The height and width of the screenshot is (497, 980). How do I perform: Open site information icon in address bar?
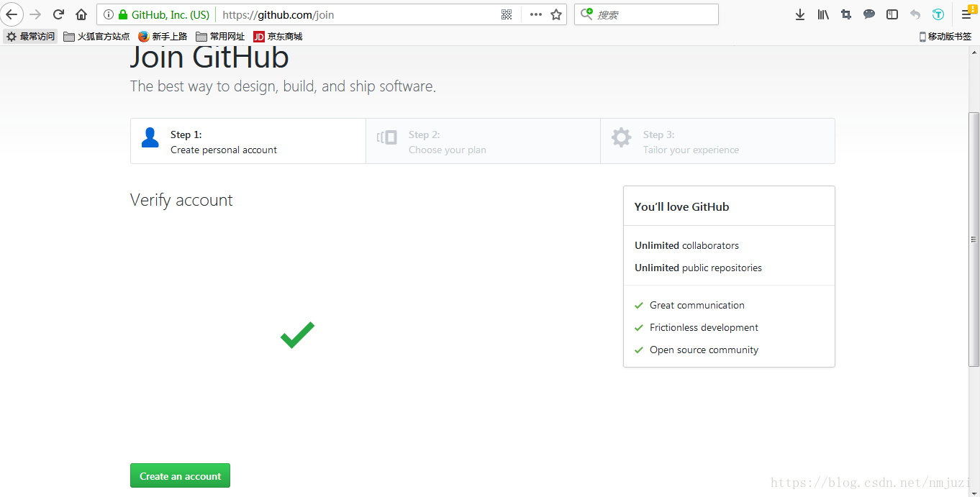[x=109, y=14]
